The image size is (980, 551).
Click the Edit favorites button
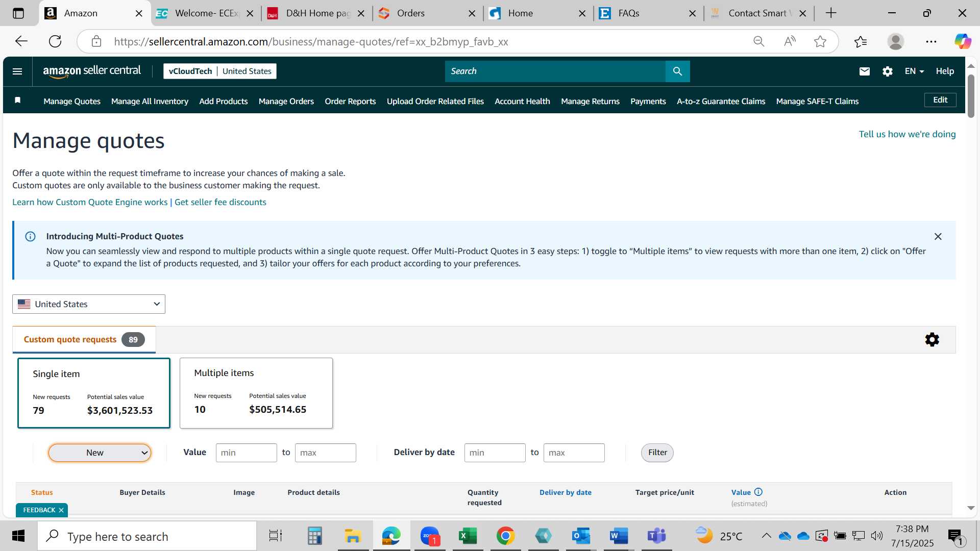[940, 100]
